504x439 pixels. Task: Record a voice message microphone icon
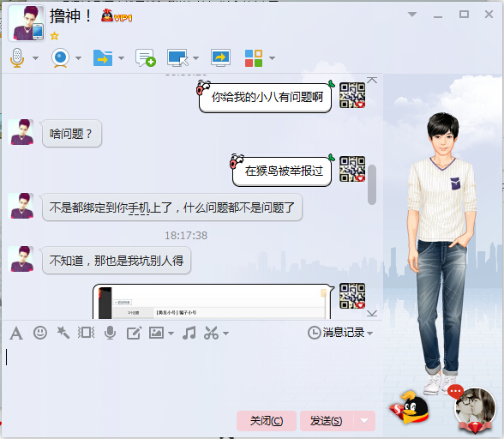110,333
